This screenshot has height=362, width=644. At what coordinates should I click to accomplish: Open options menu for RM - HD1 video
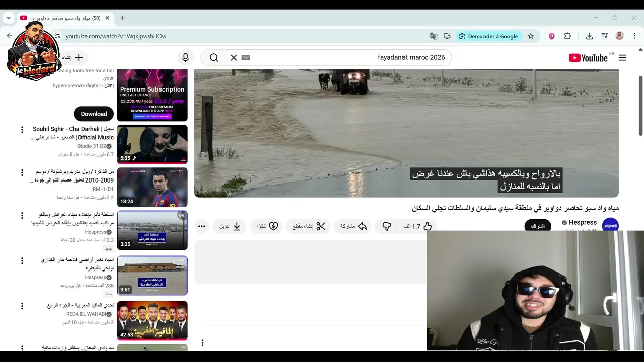click(22, 172)
